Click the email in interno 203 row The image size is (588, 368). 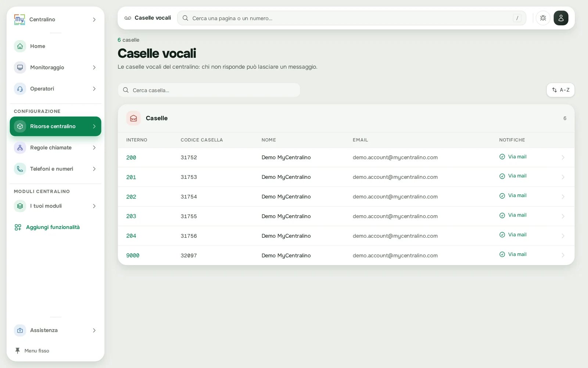click(x=395, y=216)
